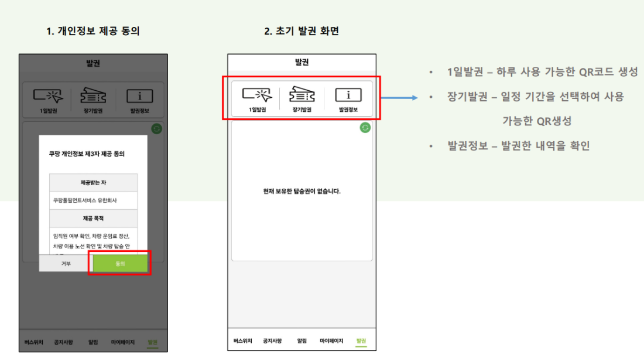Select the 발권 tab in the left phone
The width and height of the screenshot is (644, 358).
pyautogui.click(x=152, y=342)
